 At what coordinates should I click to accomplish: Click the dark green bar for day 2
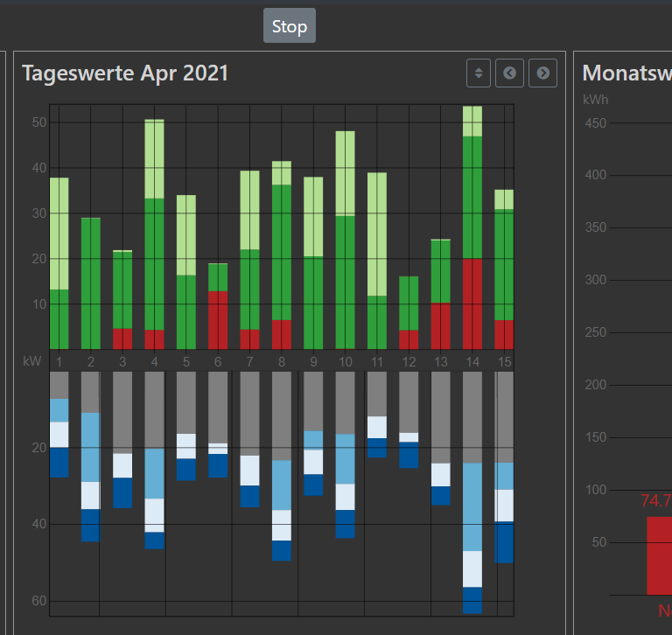point(90,283)
